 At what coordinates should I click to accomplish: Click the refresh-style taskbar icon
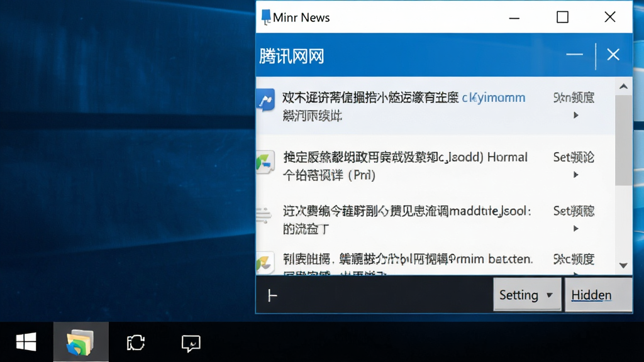click(136, 343)
